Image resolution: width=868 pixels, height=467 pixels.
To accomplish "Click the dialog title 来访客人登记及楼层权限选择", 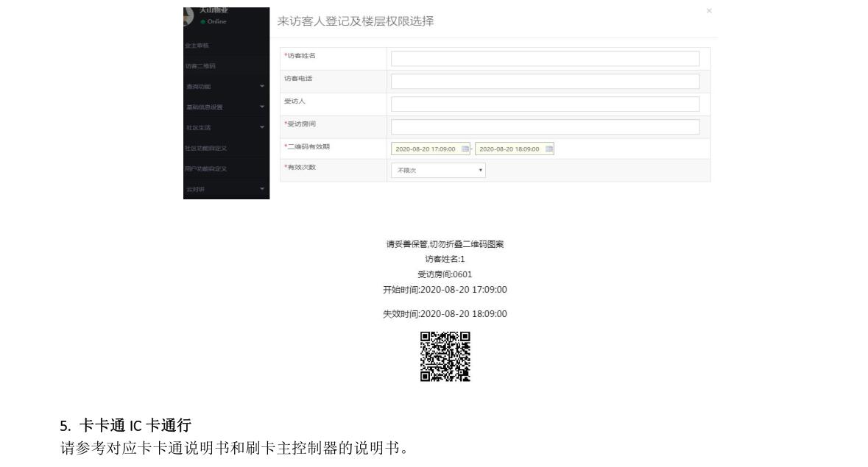I will tap(356, 21).
